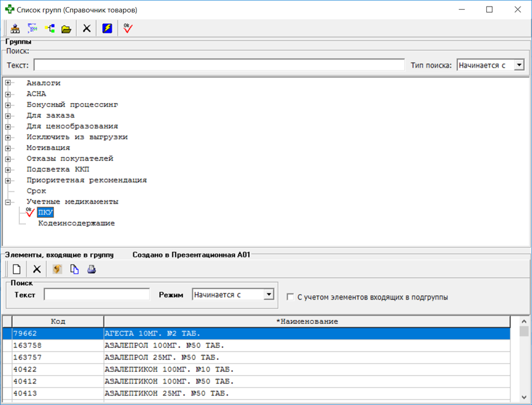Screen dimensions: 532x405
Task: Select the 'Мотивация' group label
Action: tap(48, 148)
